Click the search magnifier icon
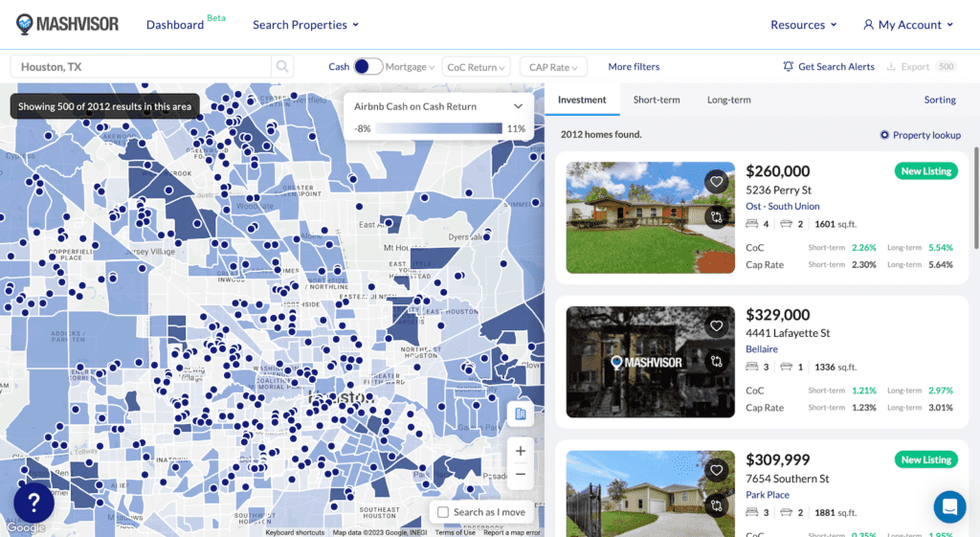Screen dimensions: 980x537 pos(282,66)
